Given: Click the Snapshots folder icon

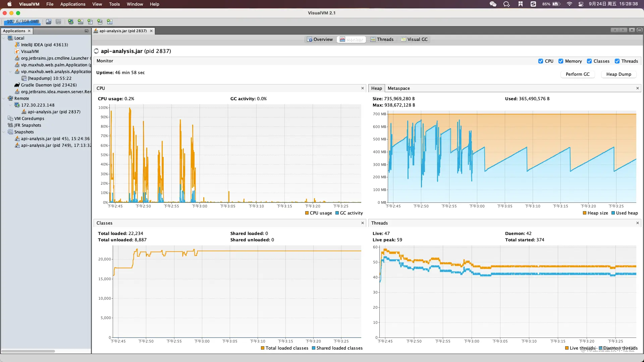Looking at the screenshot, I should click(10, 132).
